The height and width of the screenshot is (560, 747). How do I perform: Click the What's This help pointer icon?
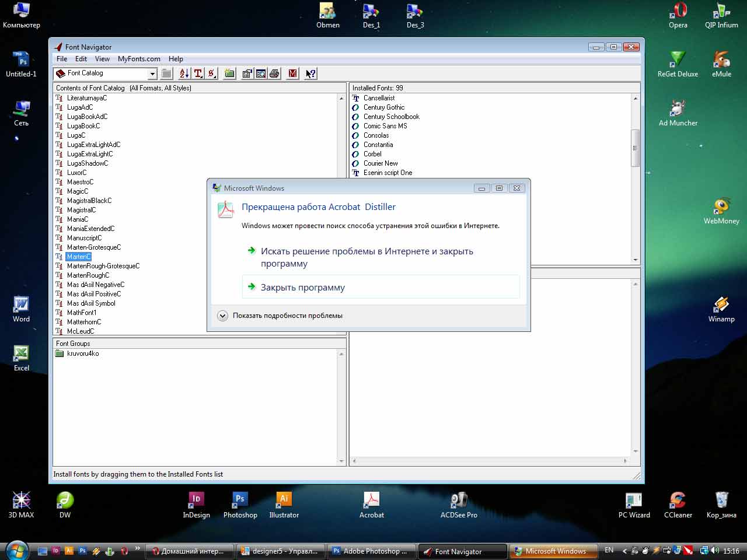tap(310, 73)
